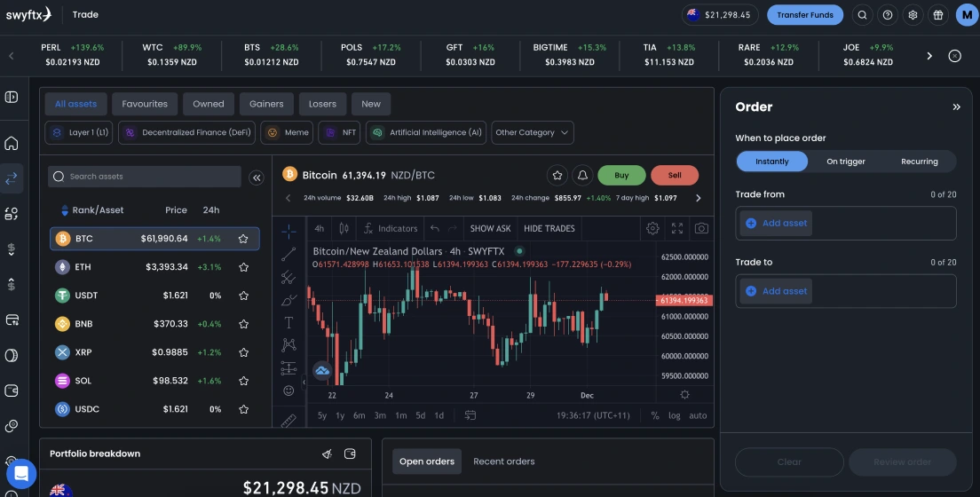Image resolution: width=980 pixels, height=497 pixels.
Task: Select the crosshair chart tool
Action: [x=288, y=232]
